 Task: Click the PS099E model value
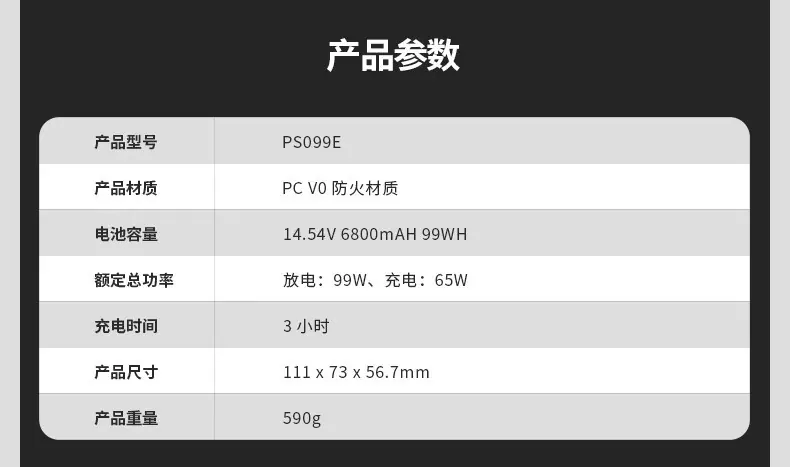pyautogui.click(x=311, y=142)
